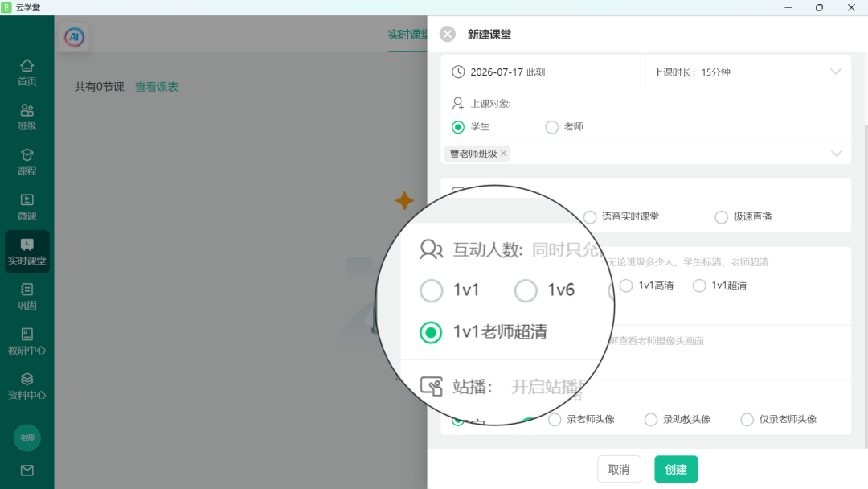Select 实时课堂 in the left sidebar
The width and height of the screenshot is (868, 489).
(27, 252)
